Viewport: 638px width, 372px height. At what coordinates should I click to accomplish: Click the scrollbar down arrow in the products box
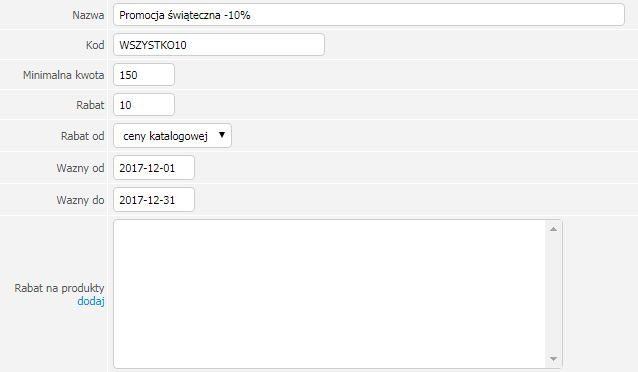point(553,359)
